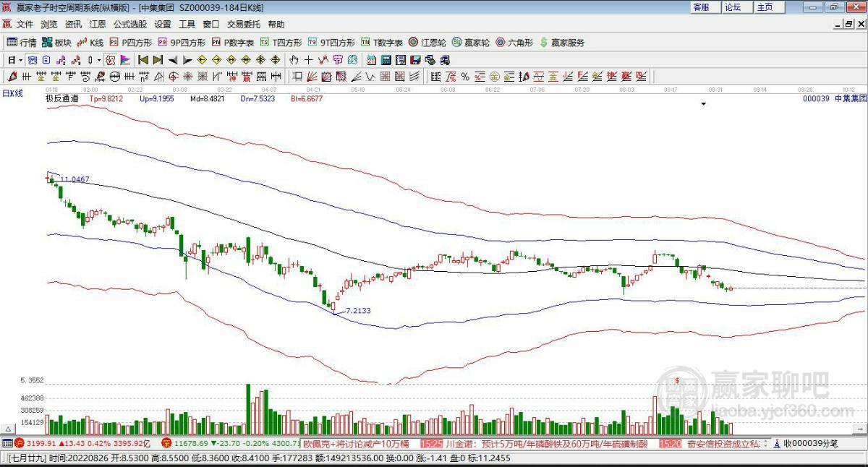
Task: Click the colored flag icon in toolbar
Action: [x=125, y=59]
